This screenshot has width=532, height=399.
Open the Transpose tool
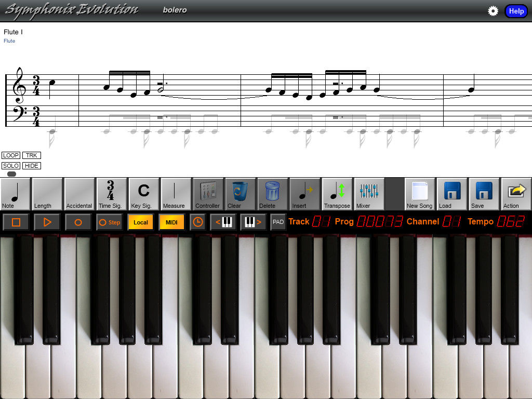pyautogui.click(x=337, y=194)
